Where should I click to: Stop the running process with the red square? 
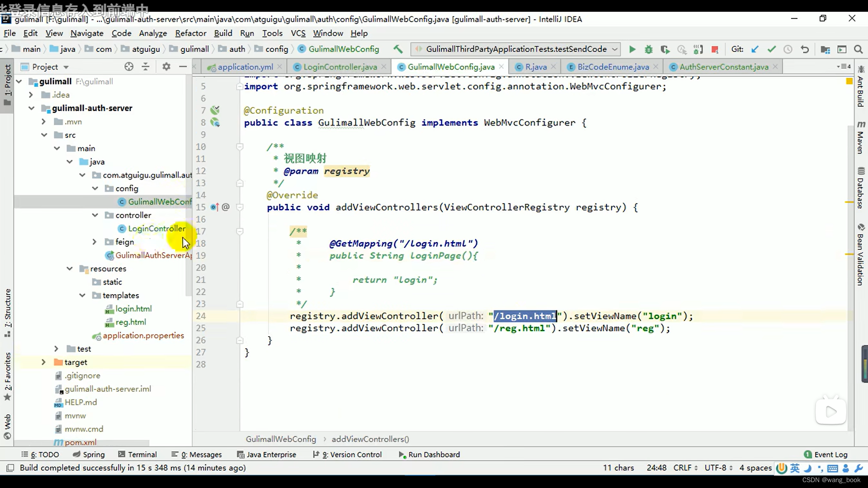(715, 49)
